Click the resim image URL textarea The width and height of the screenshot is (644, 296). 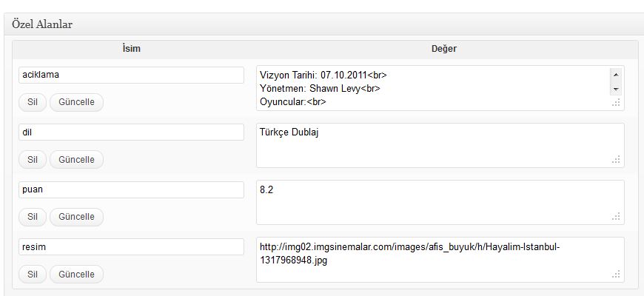pyautogui.click(x=440, y=260)
